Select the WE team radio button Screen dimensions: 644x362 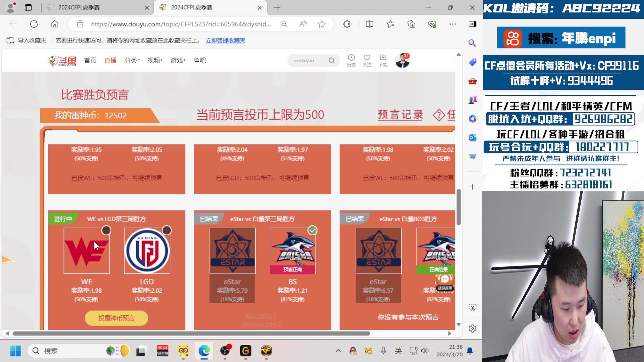tap(106, 230)
